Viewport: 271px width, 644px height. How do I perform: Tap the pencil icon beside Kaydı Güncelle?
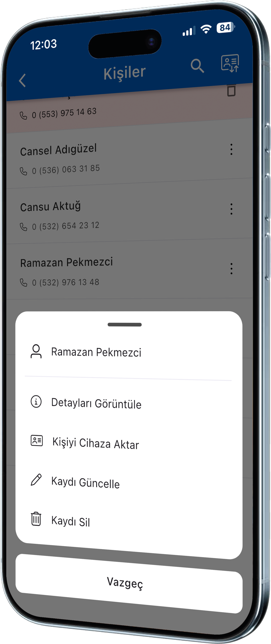(36, 479)
